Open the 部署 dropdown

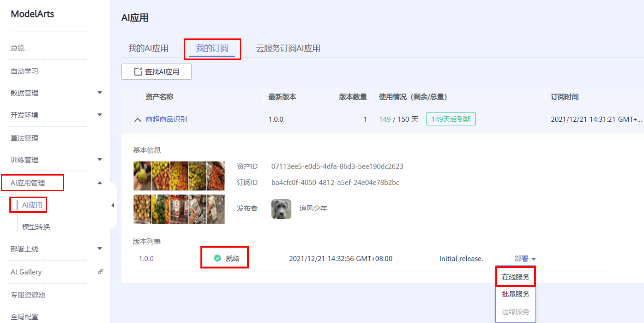point(525,258)
